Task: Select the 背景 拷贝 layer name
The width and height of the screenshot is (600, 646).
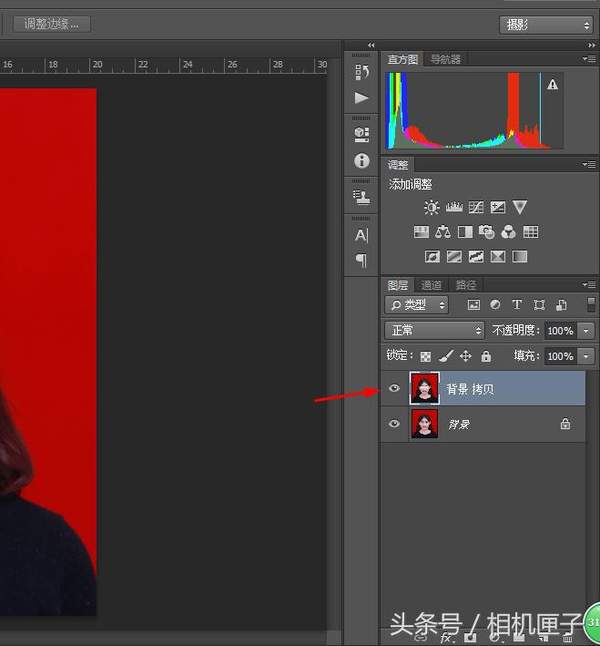Action: pyautogui.click(x=470, y=389)
